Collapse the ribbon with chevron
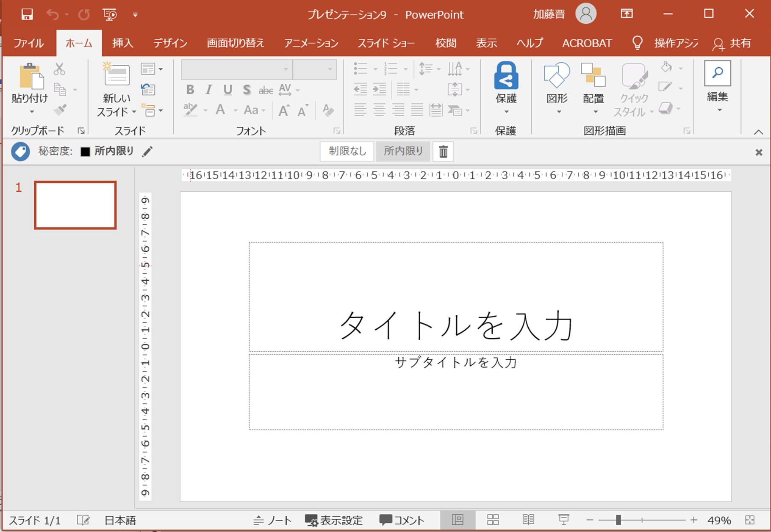The height and width of the screenshot is (532, 771). coord(758,132)
